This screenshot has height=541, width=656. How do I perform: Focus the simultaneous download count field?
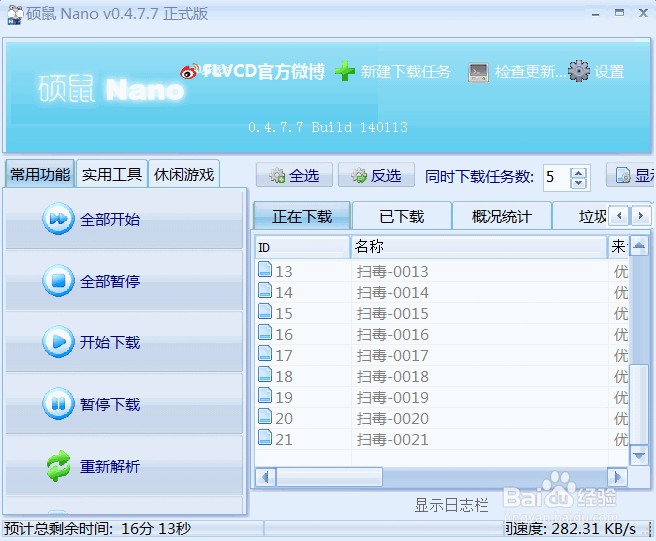point(557,177)
